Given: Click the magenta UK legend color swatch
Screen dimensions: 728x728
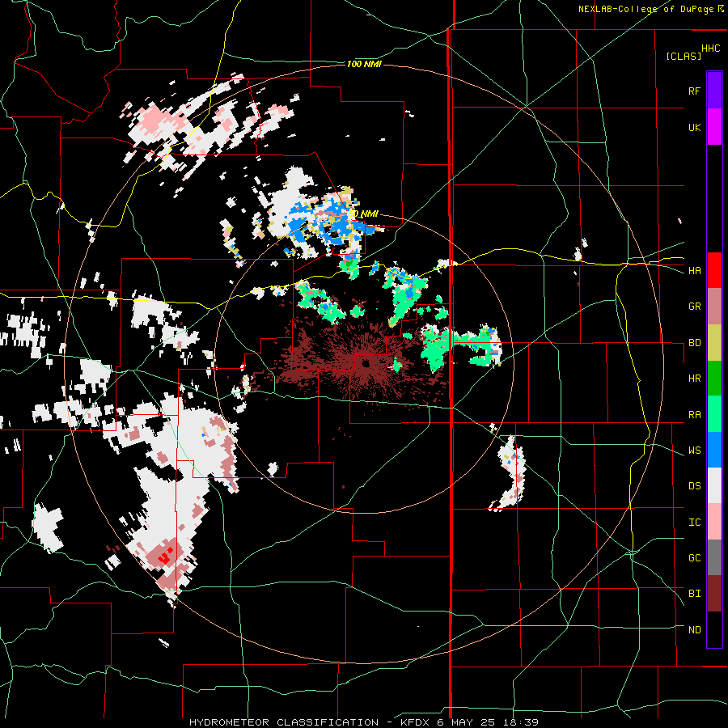Looking at the screenshot, I should [x=714, y=127].
